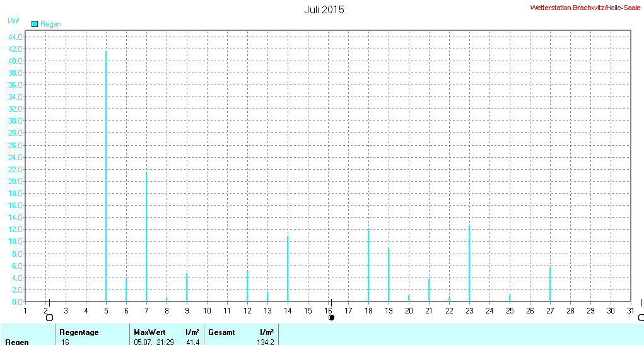Image resolution: width=644 pixels, height=345 pixels.
Task: Click the cyan Regen legend square
Action: (x=35, y=24)
